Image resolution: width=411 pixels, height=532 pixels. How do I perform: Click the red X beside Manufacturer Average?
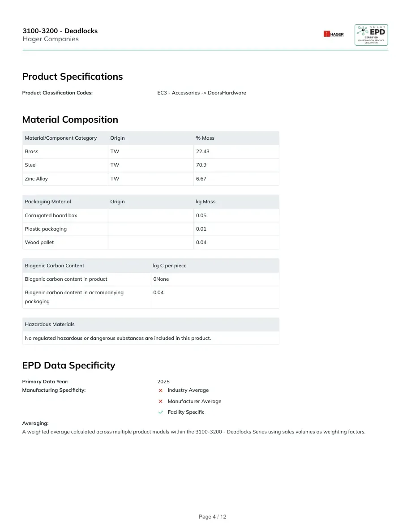pos(161,401)
